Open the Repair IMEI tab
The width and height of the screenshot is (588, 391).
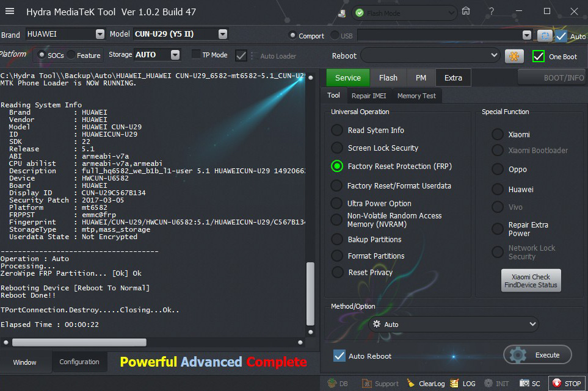[x=369, y=96]
